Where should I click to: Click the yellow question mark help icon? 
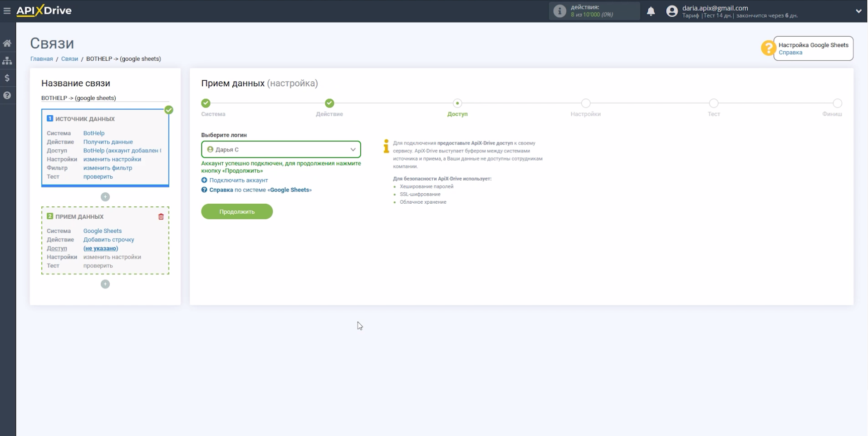[x=768, y=48]
